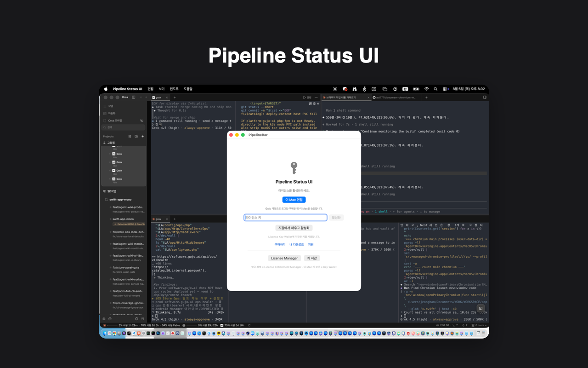Click the 이 Mac 연결 button
Viewport: 588px width, 368px height.
294,200
